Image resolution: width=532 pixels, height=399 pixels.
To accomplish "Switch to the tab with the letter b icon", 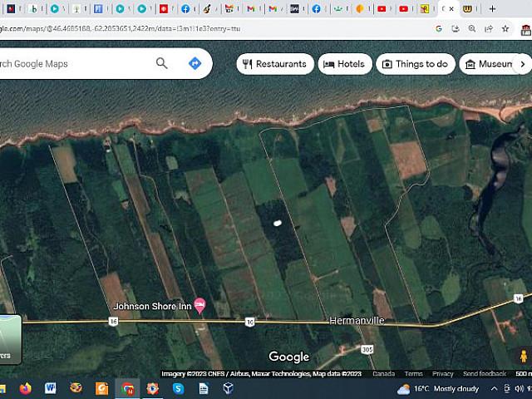I will (x=33, y=9).
